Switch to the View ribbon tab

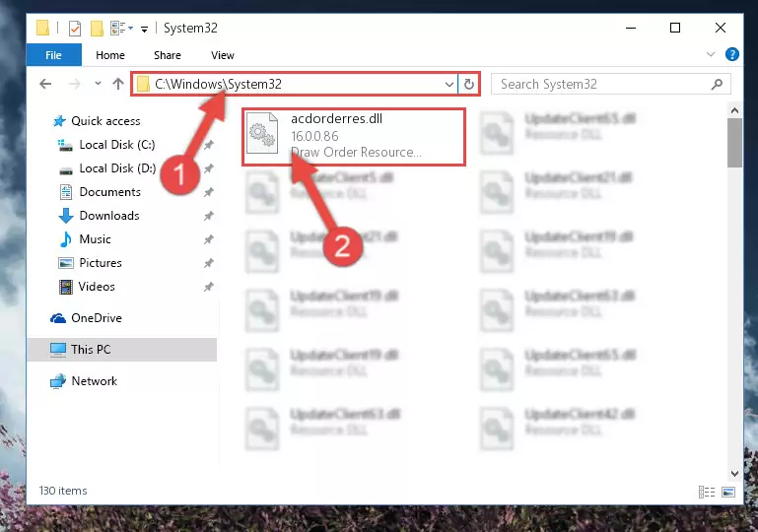223,55
